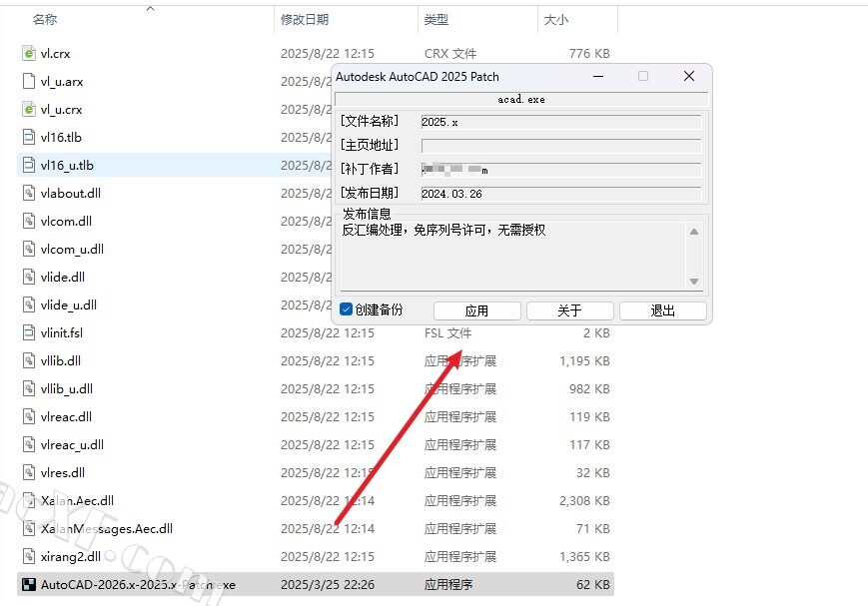Click the vlide.dll file icon

[x=29, y=277]
